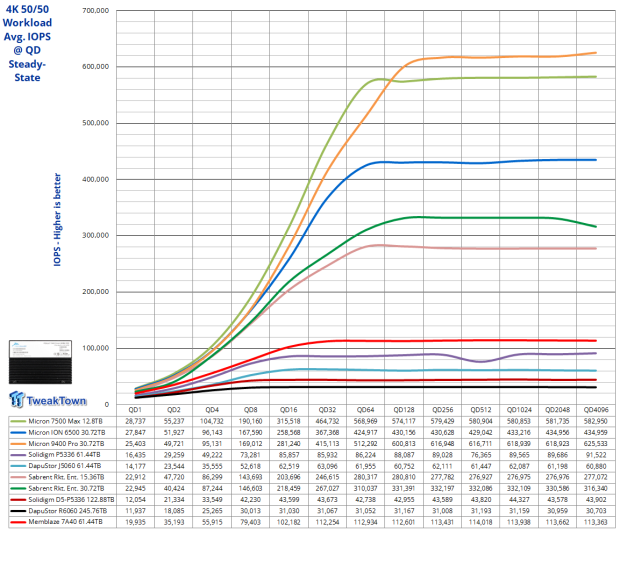
Task: Select the 'DapuStor R6060 245.76TB' legend label
Action: click(68, 511)
